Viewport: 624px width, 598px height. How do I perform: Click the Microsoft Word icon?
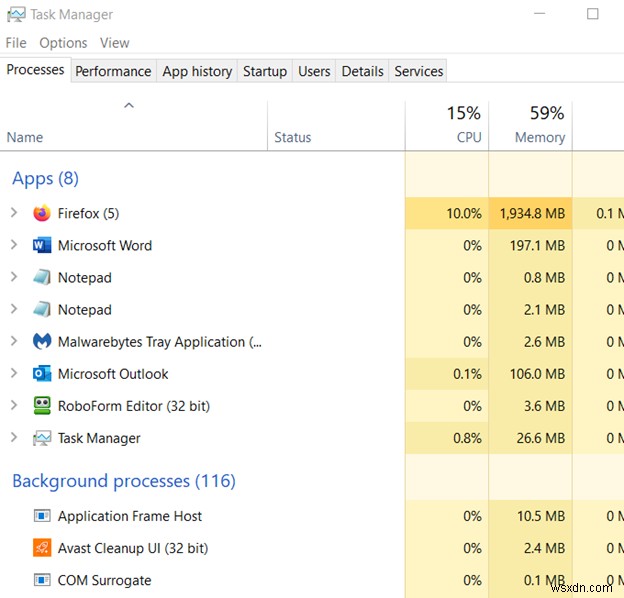pos(42,245)
